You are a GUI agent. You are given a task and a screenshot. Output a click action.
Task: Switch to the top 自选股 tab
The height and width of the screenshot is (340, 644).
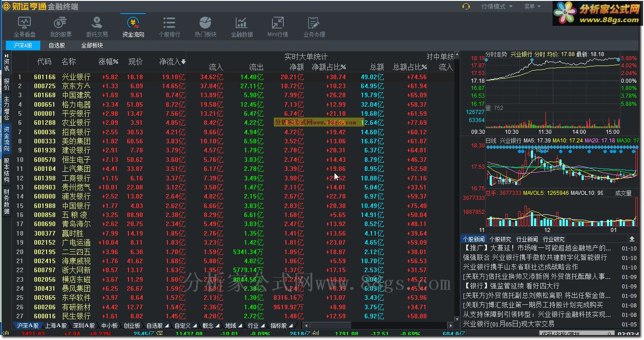click(x=57, y=45)
